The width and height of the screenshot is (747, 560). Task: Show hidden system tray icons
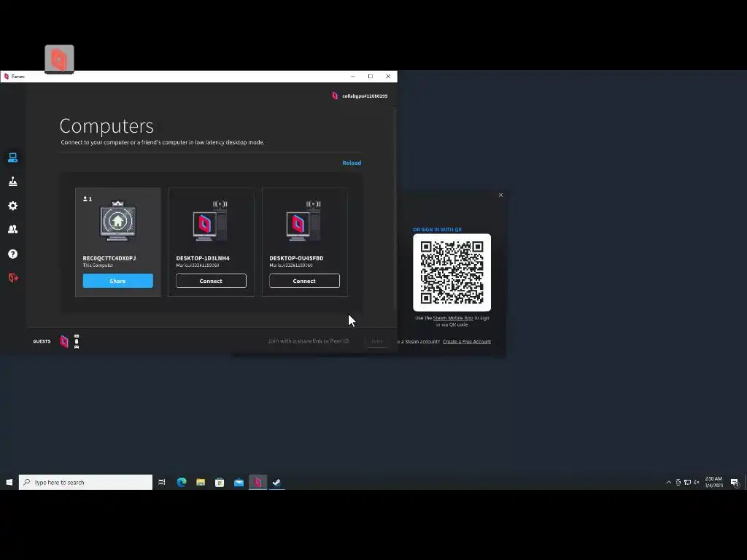tap(669, 483)
